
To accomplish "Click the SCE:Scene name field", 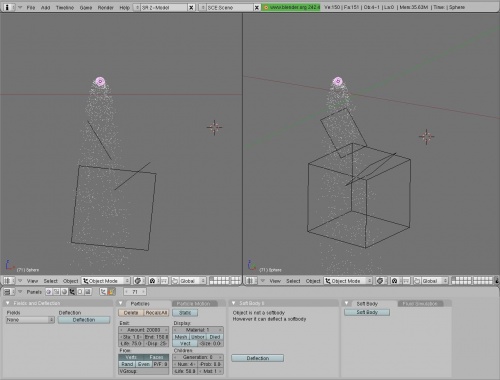I will click(230, 7).
